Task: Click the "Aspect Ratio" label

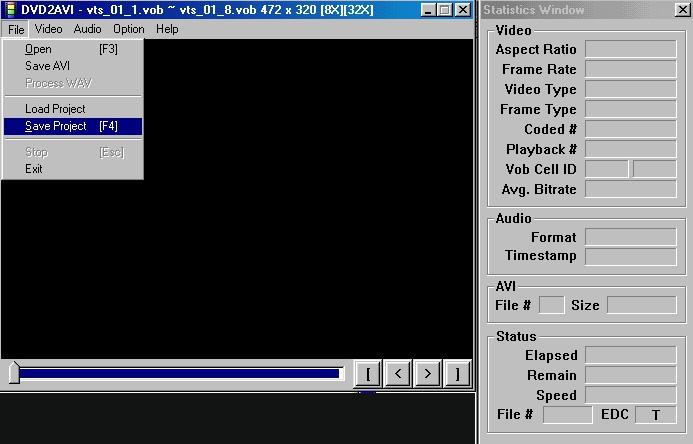Action: pyautogui.click(x=536, y=49)
